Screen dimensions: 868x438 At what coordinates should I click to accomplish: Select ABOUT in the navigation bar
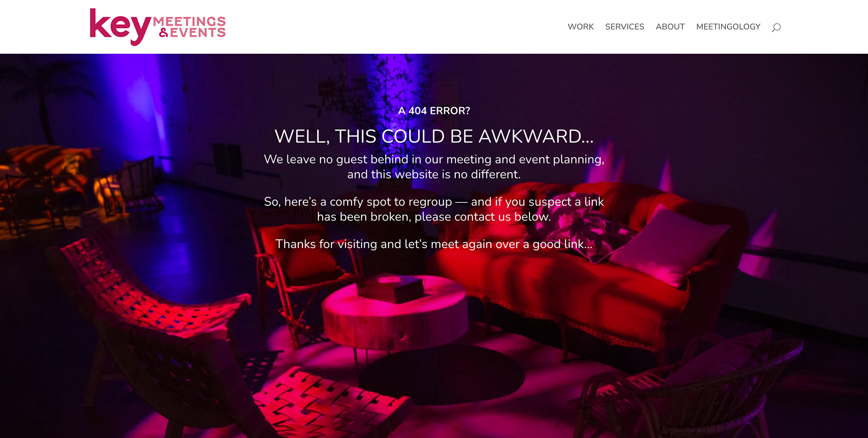click(670, 27)
